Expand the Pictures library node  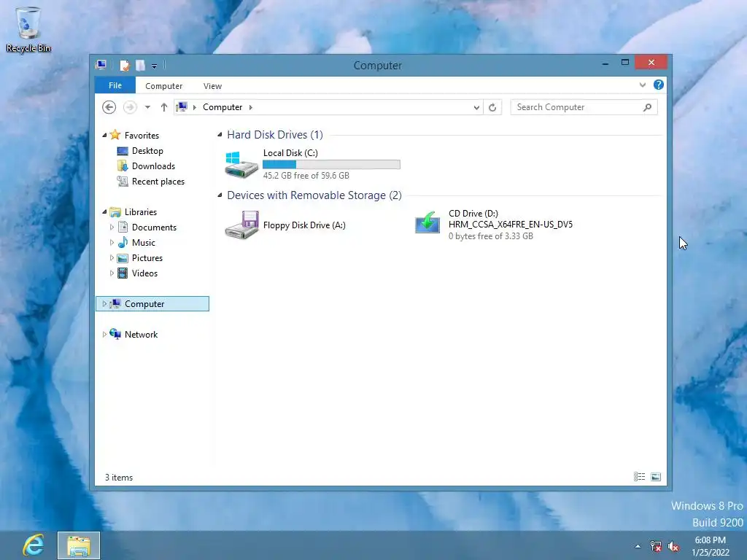(112, 257)
